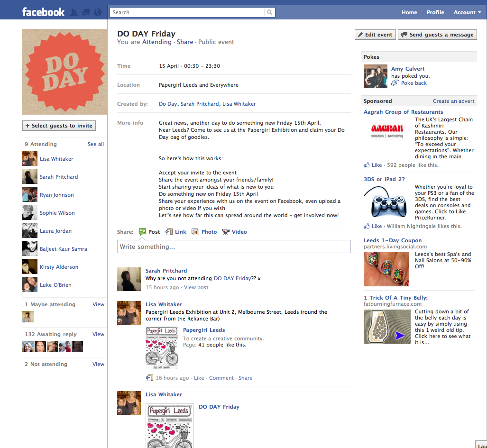487x448 pixels.
Task: Click thumbs-up icon for Aagrah advert
Action: 367,165
